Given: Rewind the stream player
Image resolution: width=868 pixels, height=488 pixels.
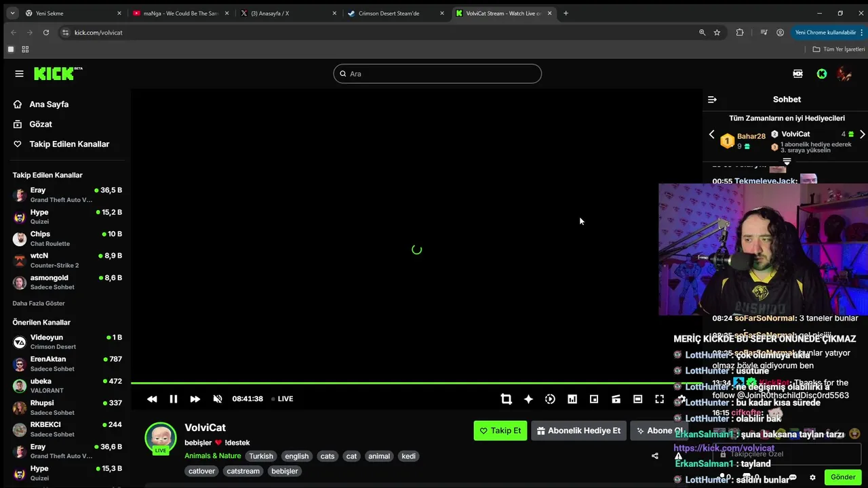Looking at the screenshot, I should tap(152, 399).
